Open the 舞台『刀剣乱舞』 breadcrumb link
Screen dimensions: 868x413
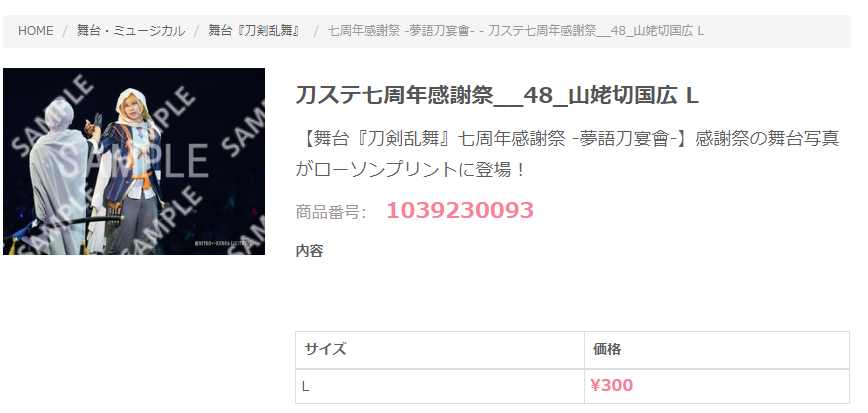pos(256,31)
